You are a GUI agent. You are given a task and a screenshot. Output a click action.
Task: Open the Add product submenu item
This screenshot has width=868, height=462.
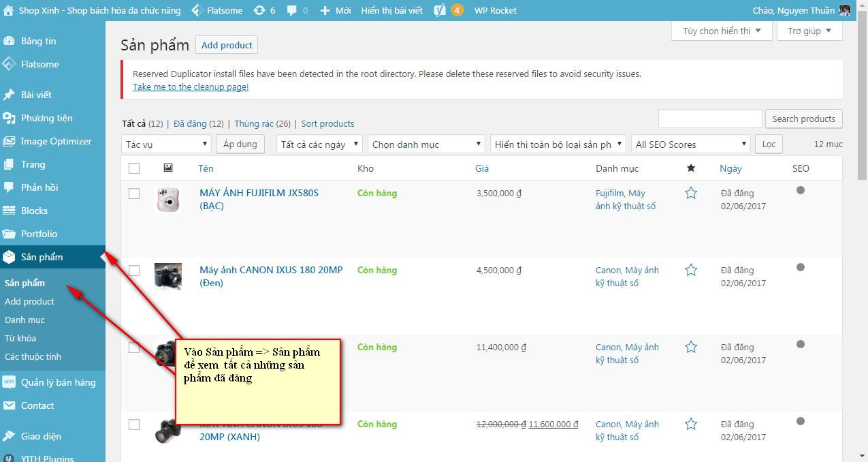point(29,301)
